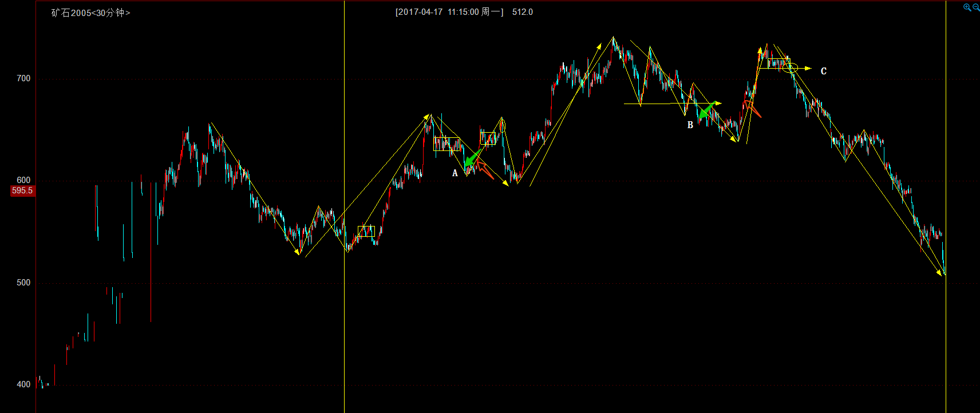Click the 600 price axis label
980x413 pixels.
pyautogui.click(x=23, y=180)
